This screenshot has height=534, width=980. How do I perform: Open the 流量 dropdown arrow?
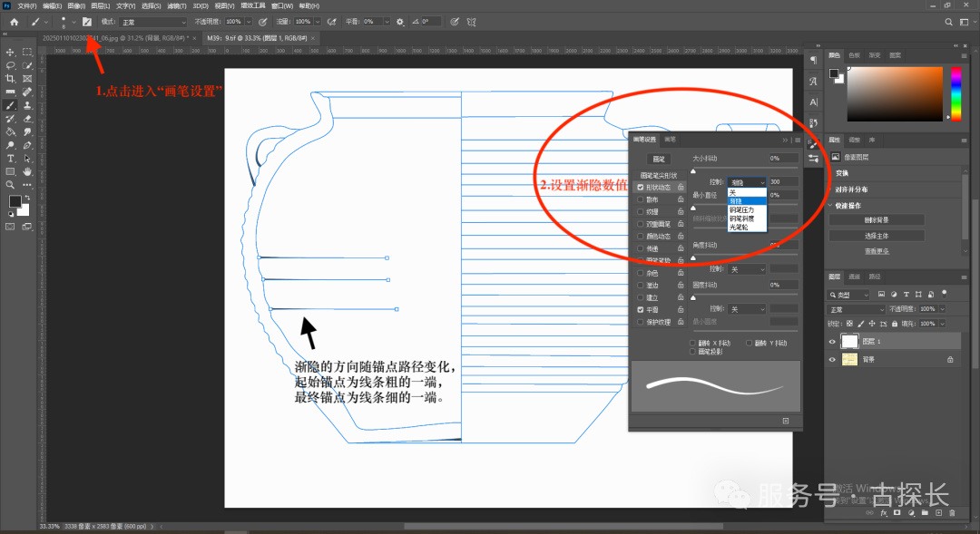point(318,22)
